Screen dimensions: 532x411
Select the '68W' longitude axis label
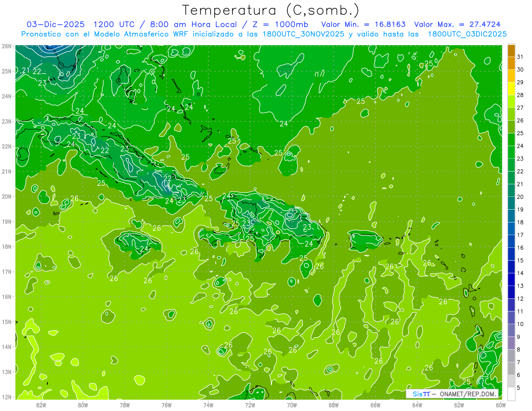[334, 405]
